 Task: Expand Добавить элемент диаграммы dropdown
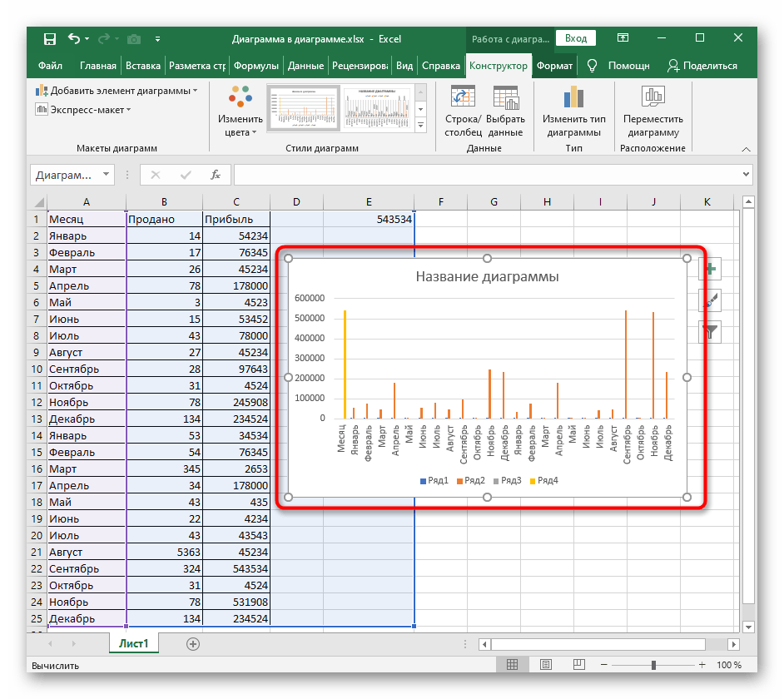point(117,90)
